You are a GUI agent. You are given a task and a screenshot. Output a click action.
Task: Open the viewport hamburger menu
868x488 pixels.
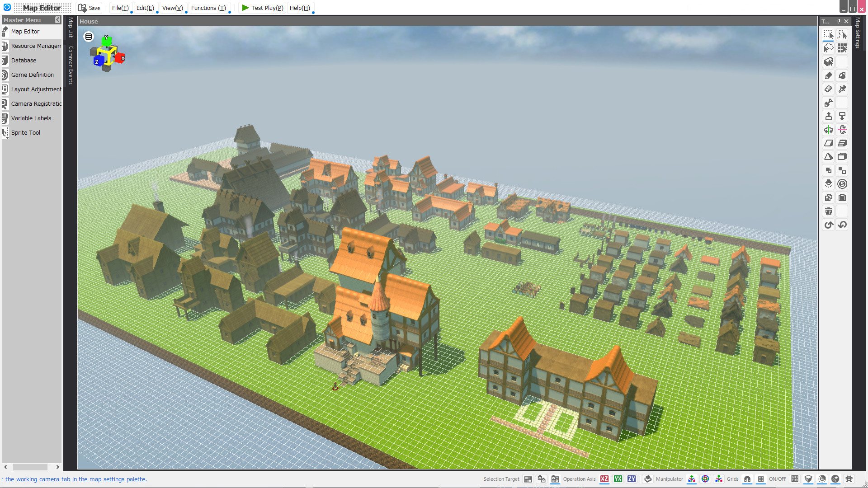point(88,37)
